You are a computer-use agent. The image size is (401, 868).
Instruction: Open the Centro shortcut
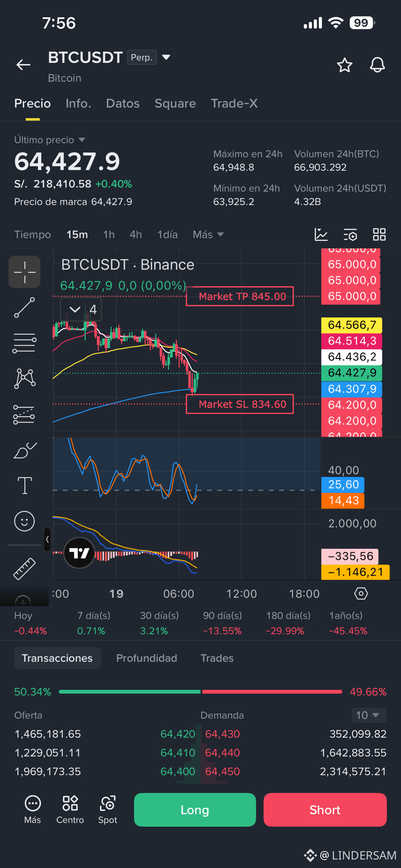coord(70,810)
